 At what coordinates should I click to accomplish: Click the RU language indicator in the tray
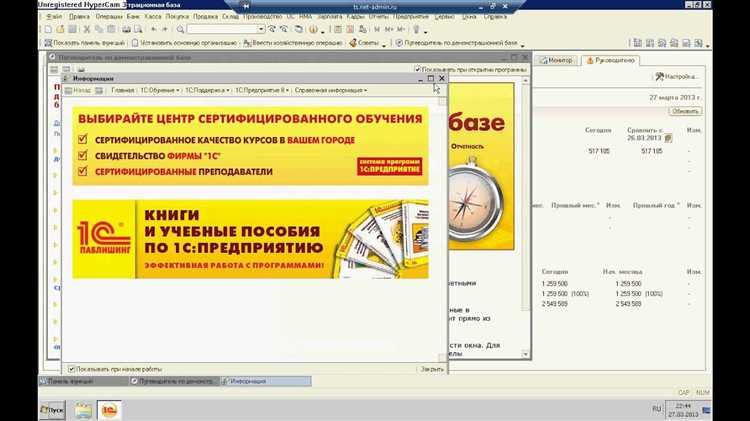tap(656, 409)
